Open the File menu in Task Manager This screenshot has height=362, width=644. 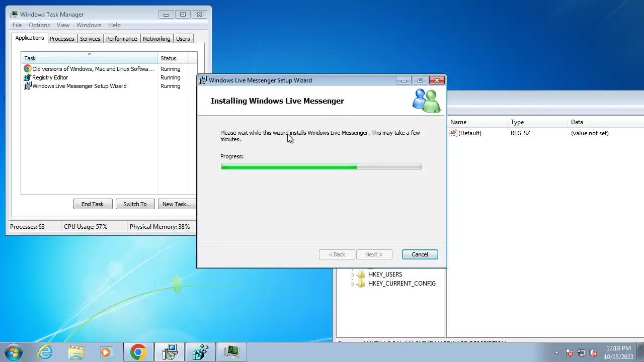pyautogui.click(x=17, y=25)
